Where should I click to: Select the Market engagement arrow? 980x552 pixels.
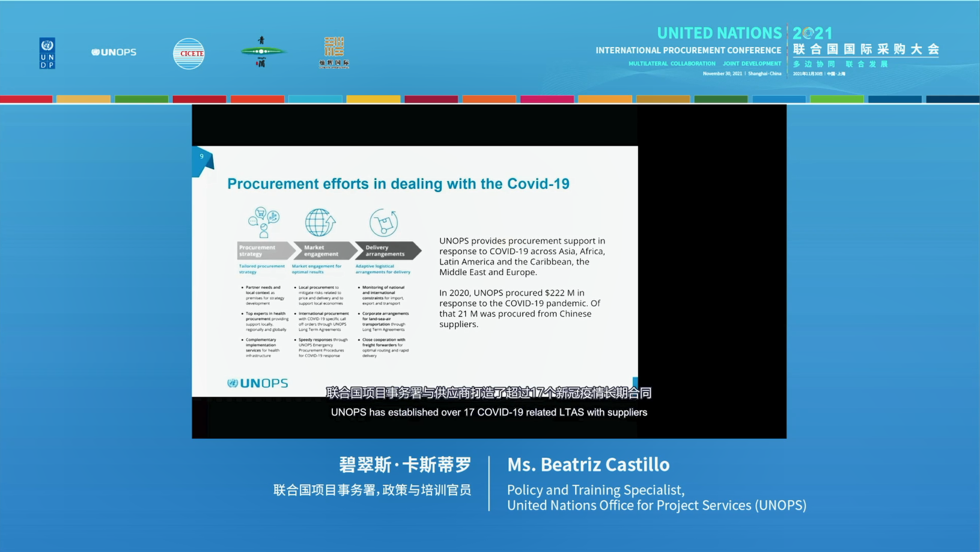[x=325, y=250]
